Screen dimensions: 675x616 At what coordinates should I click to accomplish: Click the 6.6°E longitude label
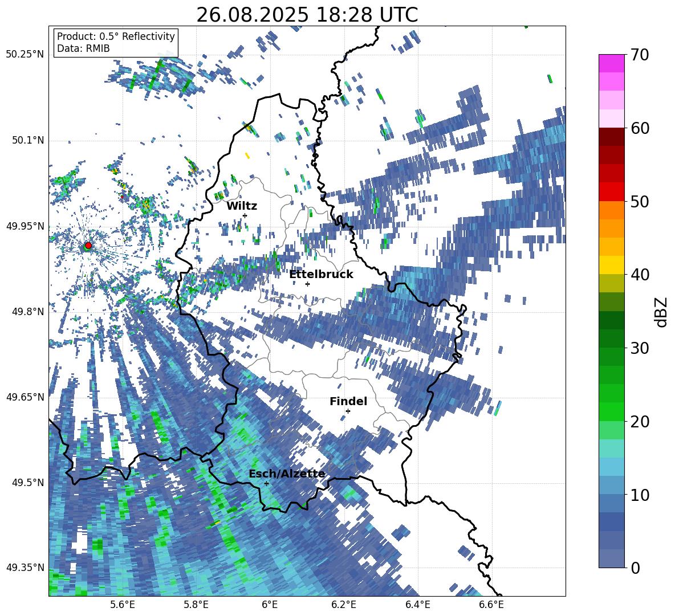pyautogui.click(x=491, y=605)
